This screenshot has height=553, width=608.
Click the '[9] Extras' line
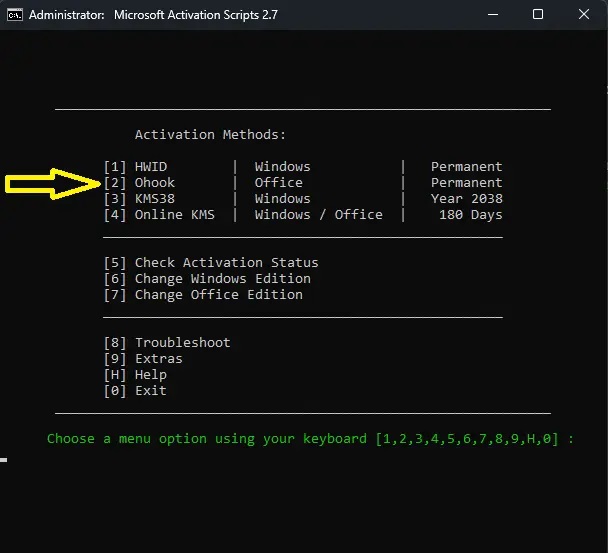coord(143,359)
